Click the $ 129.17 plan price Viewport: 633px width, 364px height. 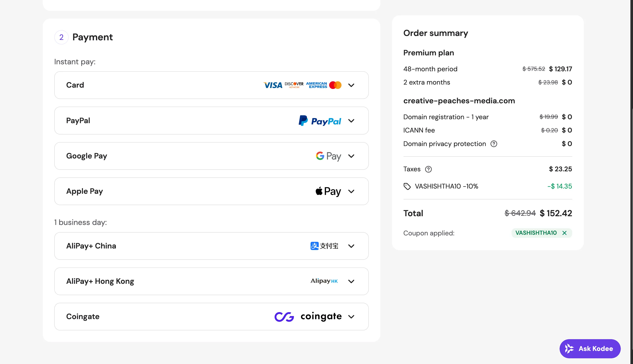560,69
